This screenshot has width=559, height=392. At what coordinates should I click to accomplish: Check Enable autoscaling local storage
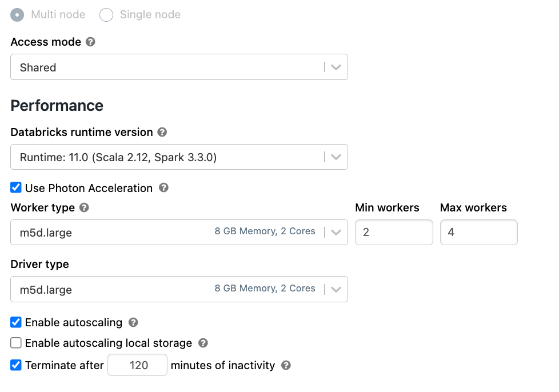point(16,343)
